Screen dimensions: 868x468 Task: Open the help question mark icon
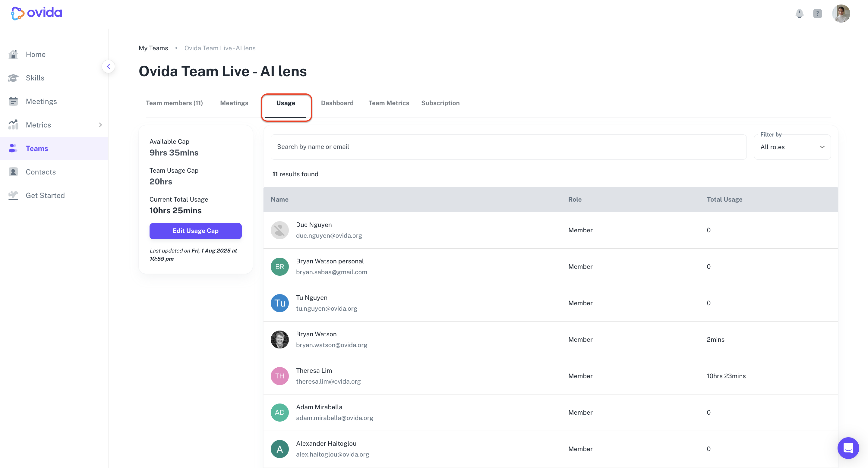817,14
